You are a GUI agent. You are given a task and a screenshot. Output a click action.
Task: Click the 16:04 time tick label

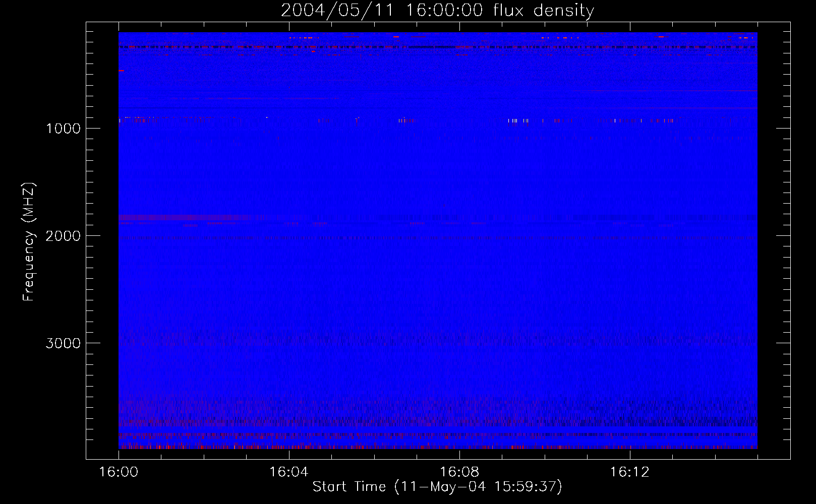click(289, 472)
